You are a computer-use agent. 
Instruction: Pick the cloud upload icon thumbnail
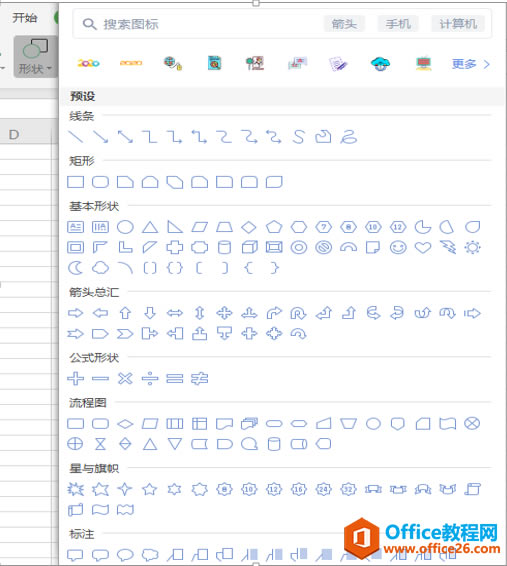[380, 64]
